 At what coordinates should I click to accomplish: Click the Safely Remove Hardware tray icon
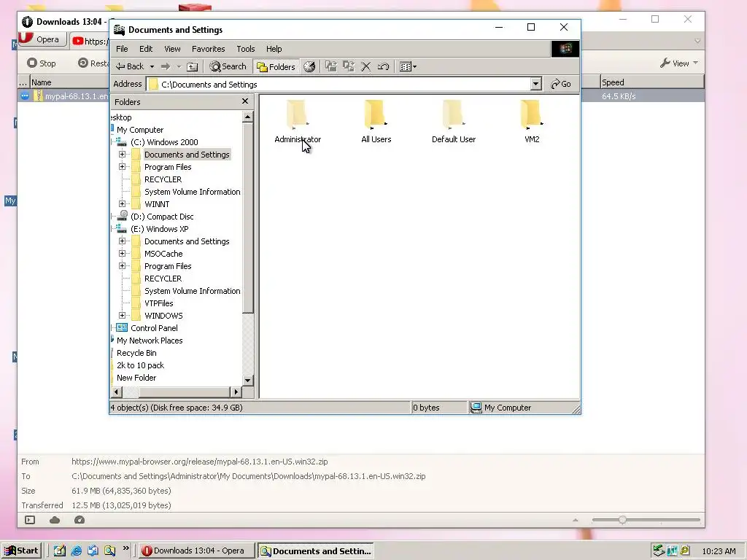pos(659,551)
